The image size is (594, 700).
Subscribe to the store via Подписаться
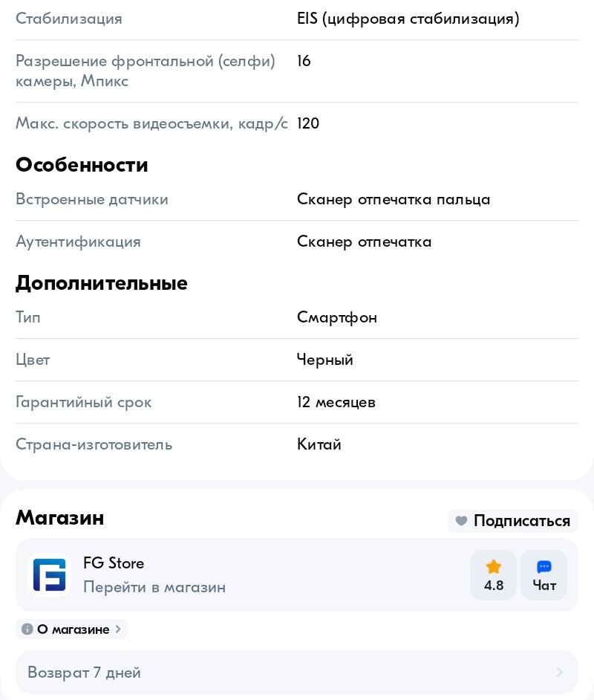512,521
